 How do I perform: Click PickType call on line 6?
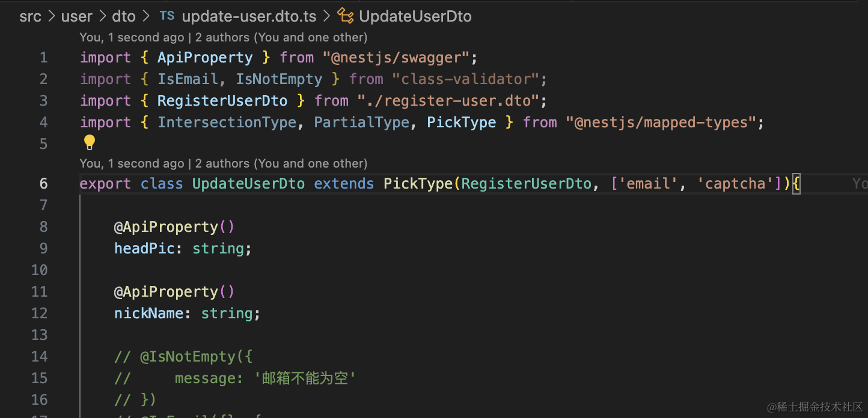click(x=418, y=184)
